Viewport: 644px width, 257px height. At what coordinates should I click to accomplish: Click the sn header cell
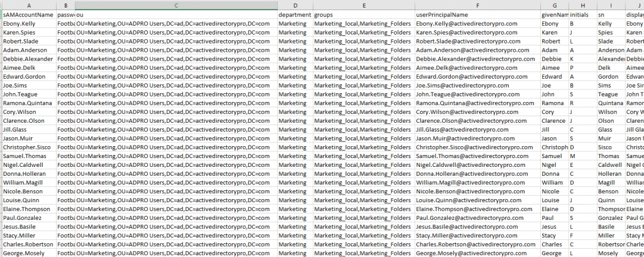coord(611,15)
